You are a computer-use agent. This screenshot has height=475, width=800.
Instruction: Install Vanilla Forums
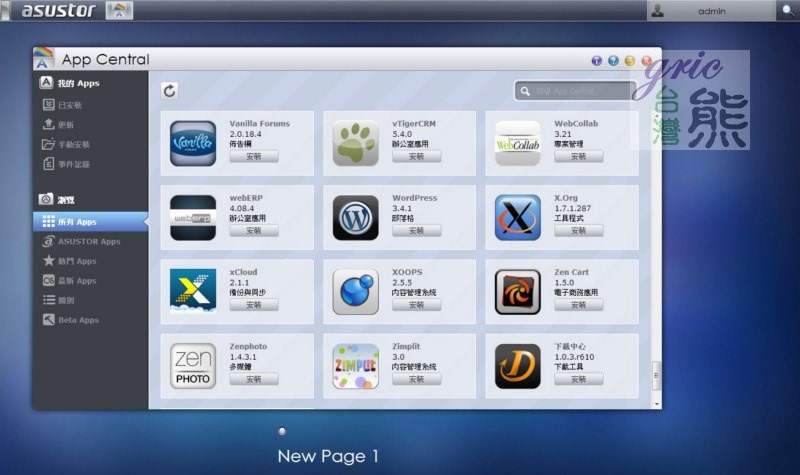(x=254, y=157)
